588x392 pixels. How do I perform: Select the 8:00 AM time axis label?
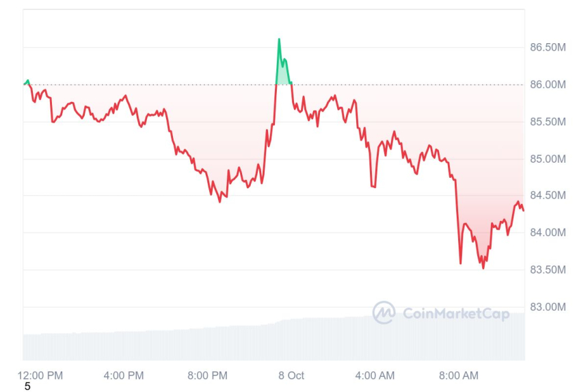coord(458,375)
